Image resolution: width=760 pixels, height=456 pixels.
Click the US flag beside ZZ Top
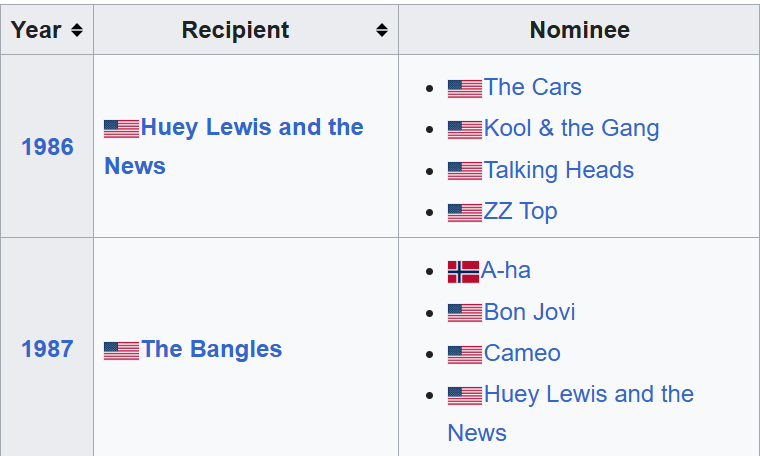(x=464, y=212)
